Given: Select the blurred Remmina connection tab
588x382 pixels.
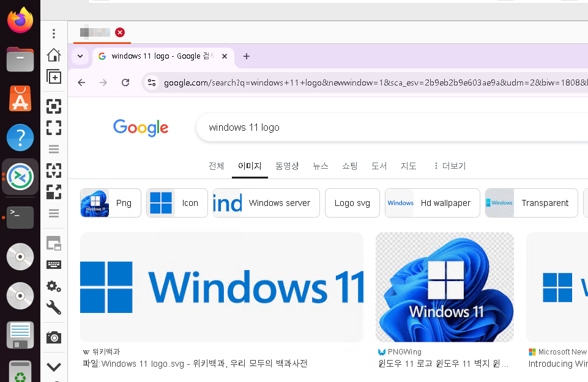Looking at the screenshot, I should click(95, 32).
